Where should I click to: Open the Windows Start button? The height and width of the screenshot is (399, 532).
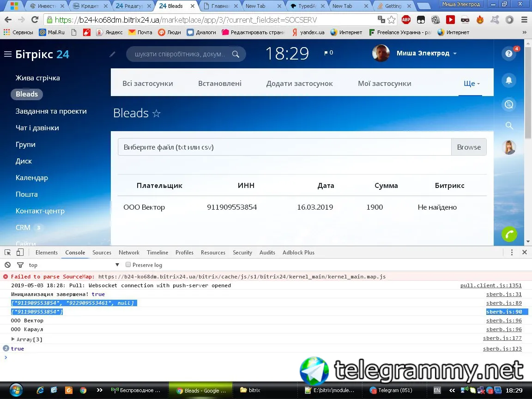click(x=16, y=390)
